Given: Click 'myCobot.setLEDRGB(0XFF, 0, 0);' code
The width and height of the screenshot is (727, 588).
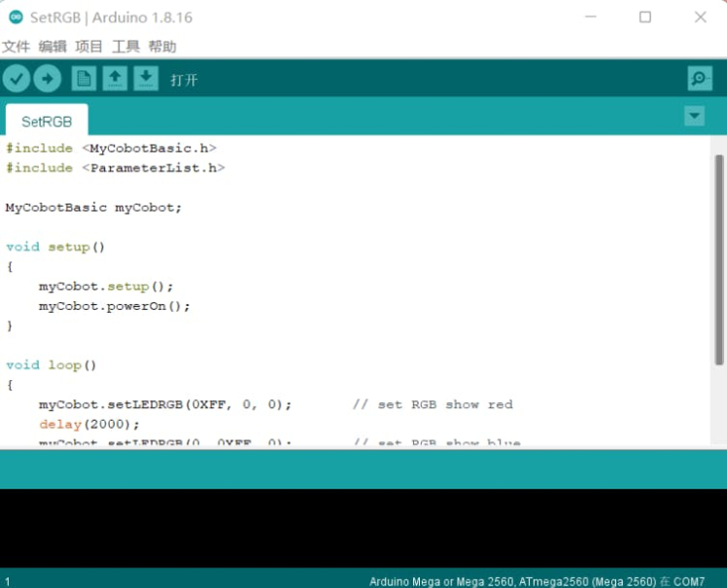Looking at the screenshot, I should (165, 404).
